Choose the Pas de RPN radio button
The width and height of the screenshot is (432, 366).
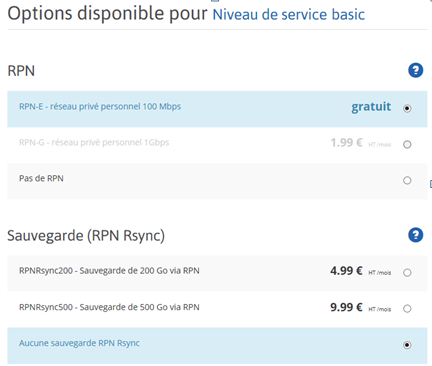407,180
